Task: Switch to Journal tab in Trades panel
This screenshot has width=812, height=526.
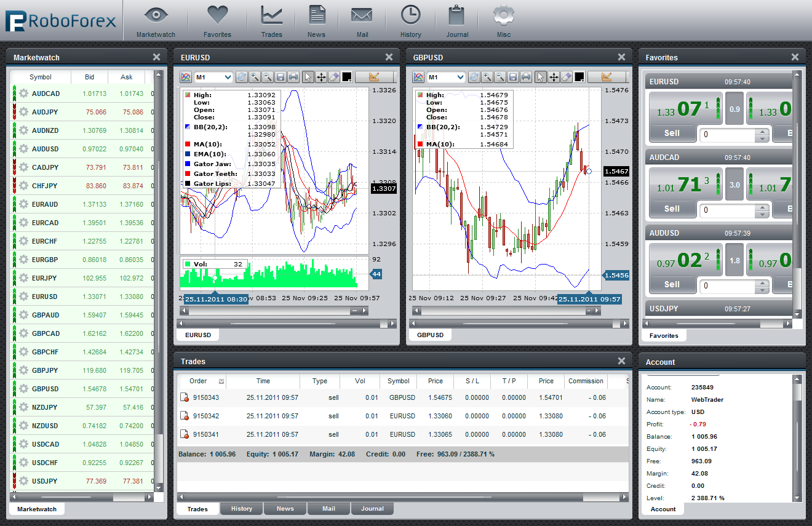Action: pos(372,509)
